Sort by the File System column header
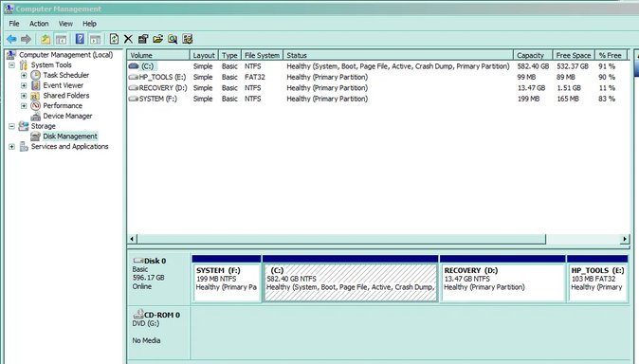The image size is (639, 364). coord(262,55)
